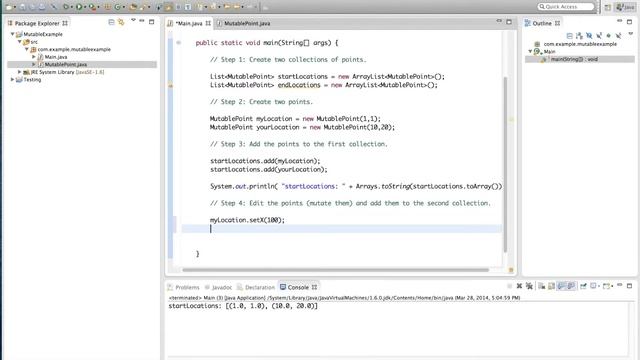Click the disabled Terminate icon in Console
Screen dimensions: 640x360
coord(509,286)
